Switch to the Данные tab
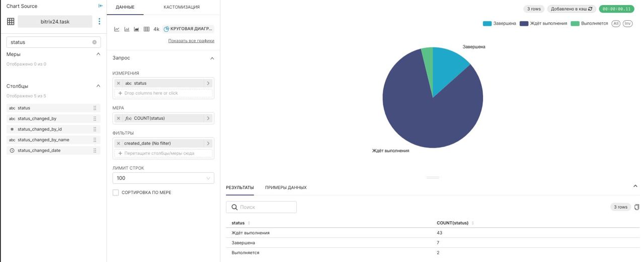 pyautogui.click(x=125, y=7)
